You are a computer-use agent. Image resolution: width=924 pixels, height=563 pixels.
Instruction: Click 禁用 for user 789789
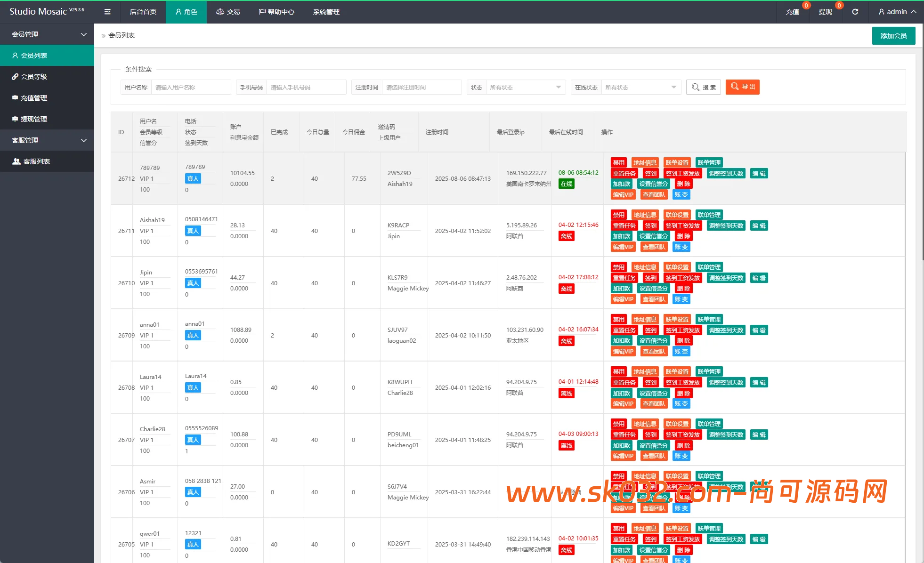point(618,163)
